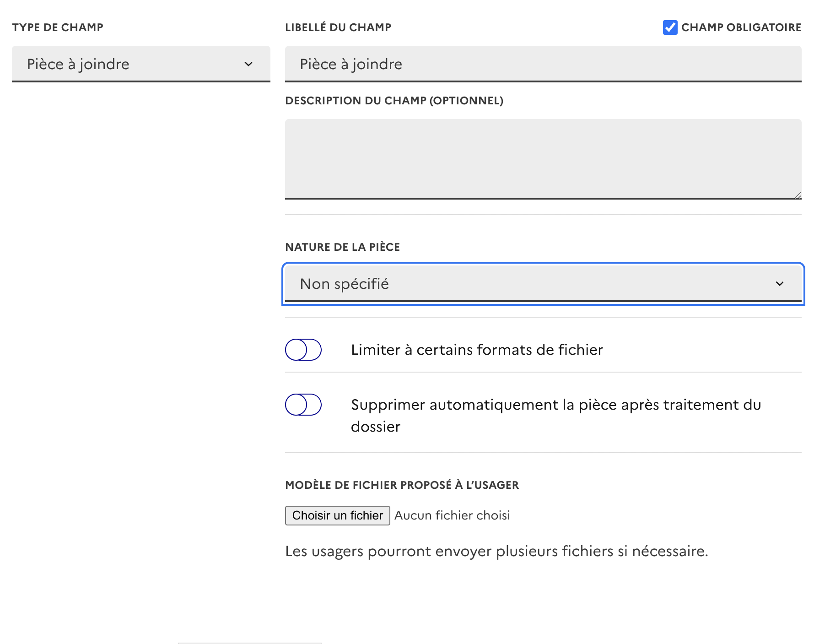The image size is (814, 644).
Task: Click the chevron arrow beside Non spécifié
Action: (x=780, y=284)
